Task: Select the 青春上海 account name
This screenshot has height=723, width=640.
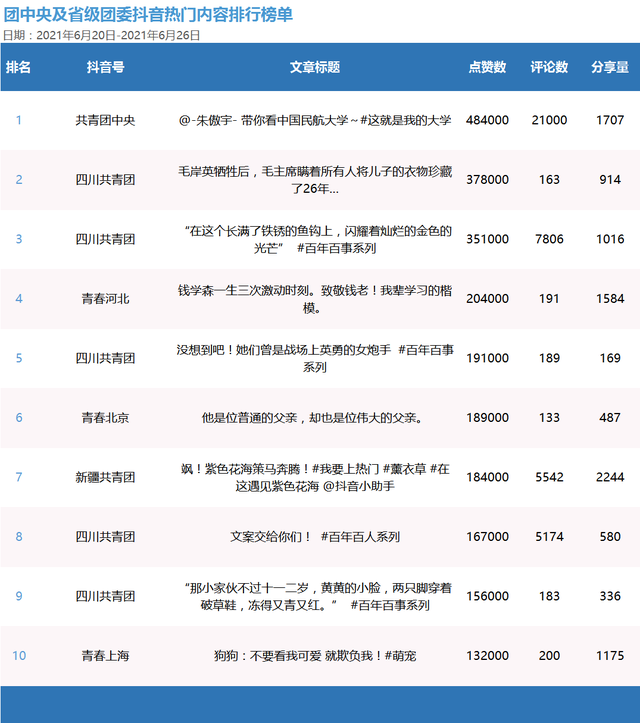Action: pos(105,656)
